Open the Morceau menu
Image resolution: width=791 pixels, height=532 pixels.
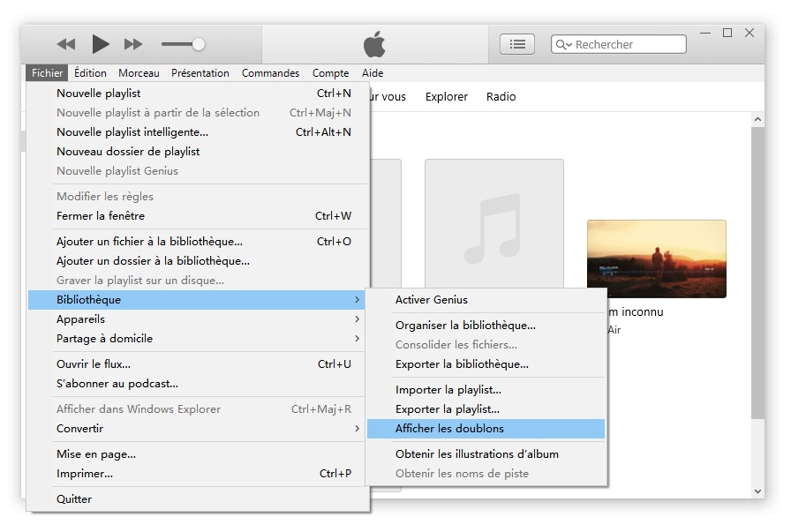tap(139, 73)
